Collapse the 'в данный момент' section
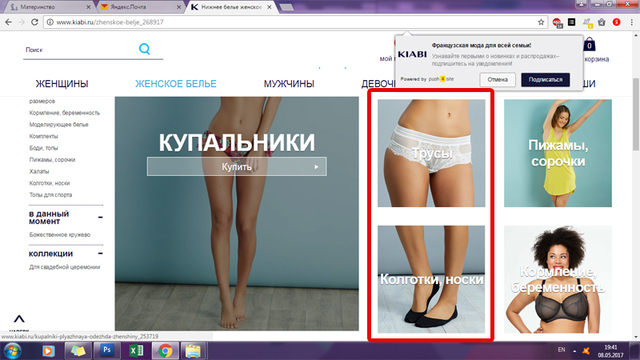The height and width of the screenshot is (360, 640). tap(100, 218)
